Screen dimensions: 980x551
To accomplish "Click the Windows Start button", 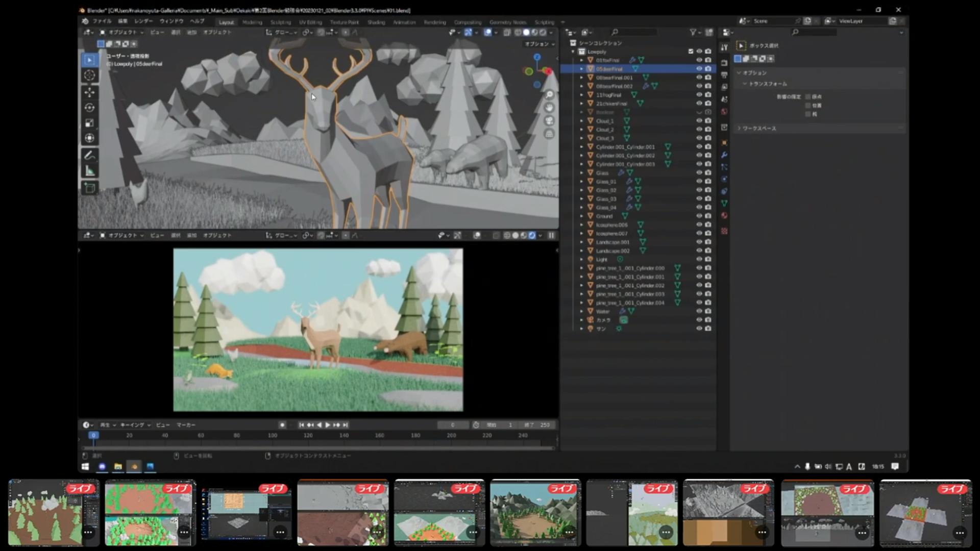I will click(86, 467).
